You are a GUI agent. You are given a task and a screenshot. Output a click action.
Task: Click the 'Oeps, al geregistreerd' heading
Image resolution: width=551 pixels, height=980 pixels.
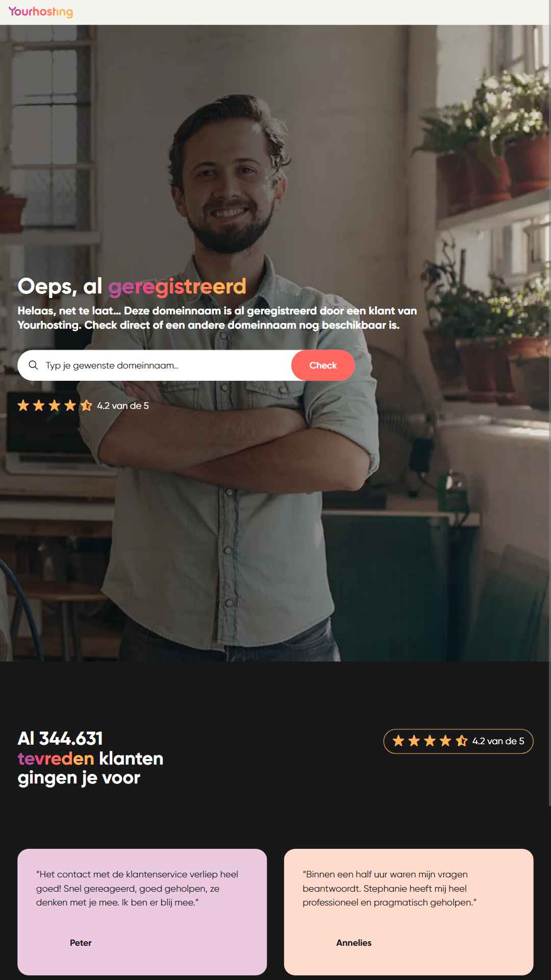click(132, 286)
